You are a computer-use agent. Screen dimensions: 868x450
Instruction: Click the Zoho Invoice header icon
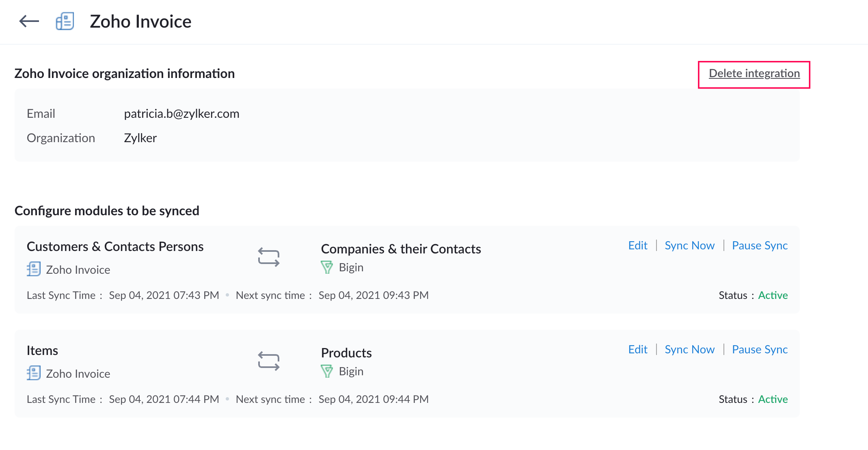[x=65, y=21]
